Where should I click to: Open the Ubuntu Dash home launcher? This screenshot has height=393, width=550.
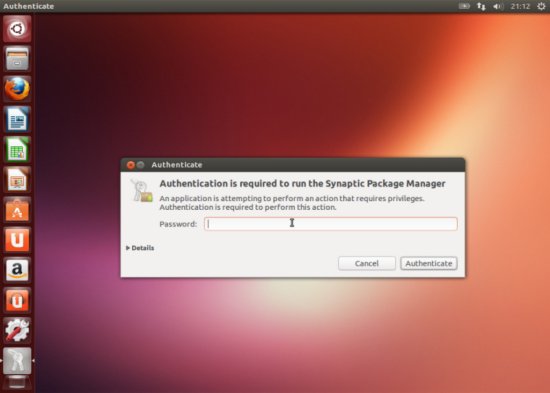coord(17,28)
